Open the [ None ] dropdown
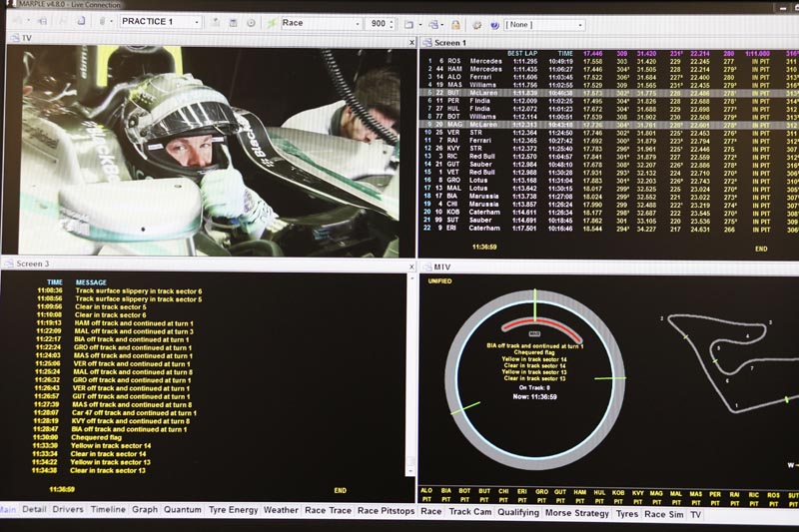 click(x=545, y=23)
